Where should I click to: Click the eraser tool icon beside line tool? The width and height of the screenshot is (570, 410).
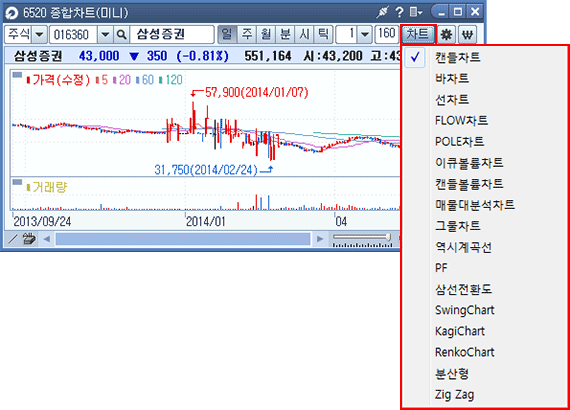tap(29, 239)
